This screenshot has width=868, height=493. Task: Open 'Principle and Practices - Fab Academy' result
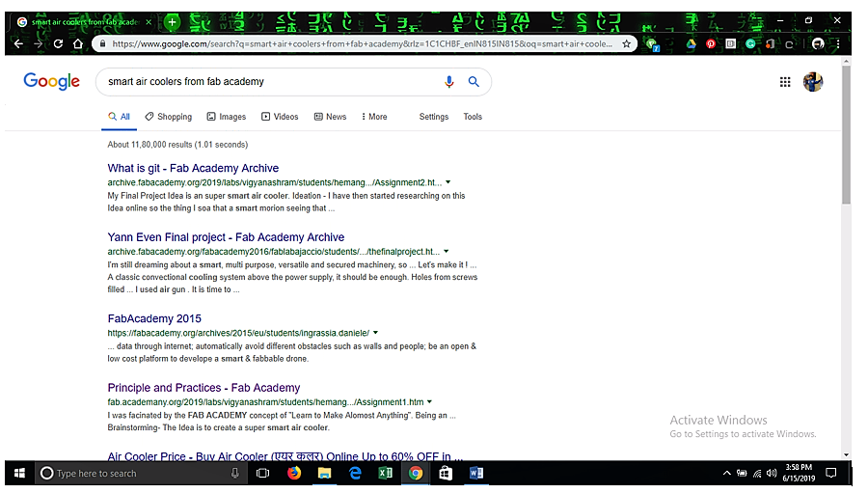[x=203, y=388]
